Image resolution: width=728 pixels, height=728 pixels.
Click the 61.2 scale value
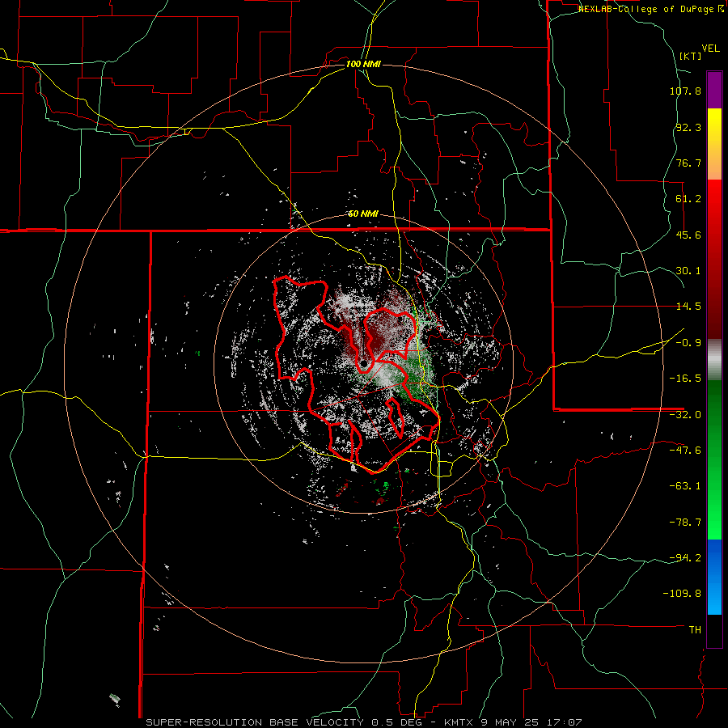[688, 199]
